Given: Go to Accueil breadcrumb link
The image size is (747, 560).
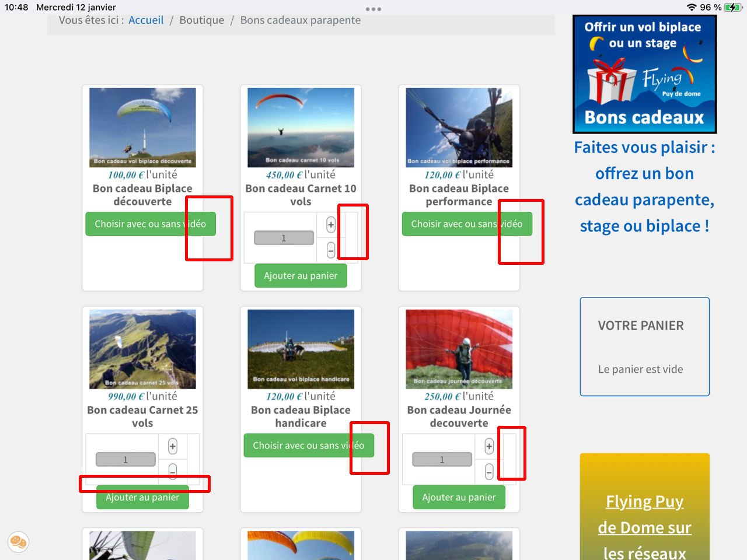Looking at the screenshot, I should [146, 20].
